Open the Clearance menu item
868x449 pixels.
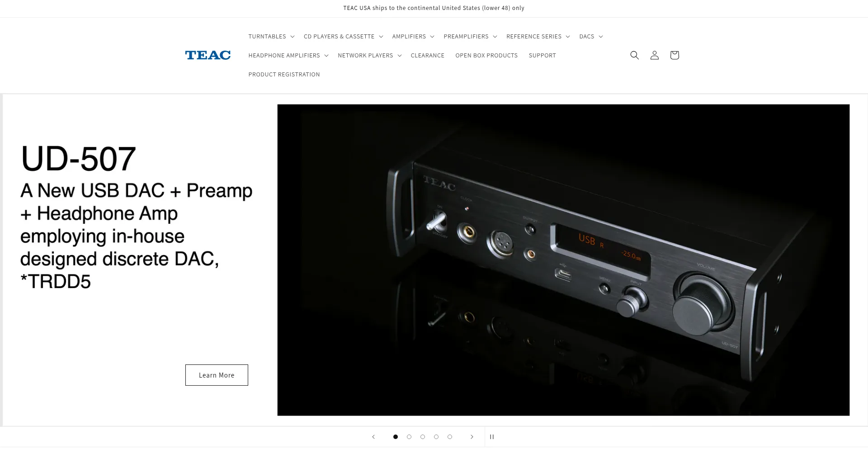(x=428, y=55)
